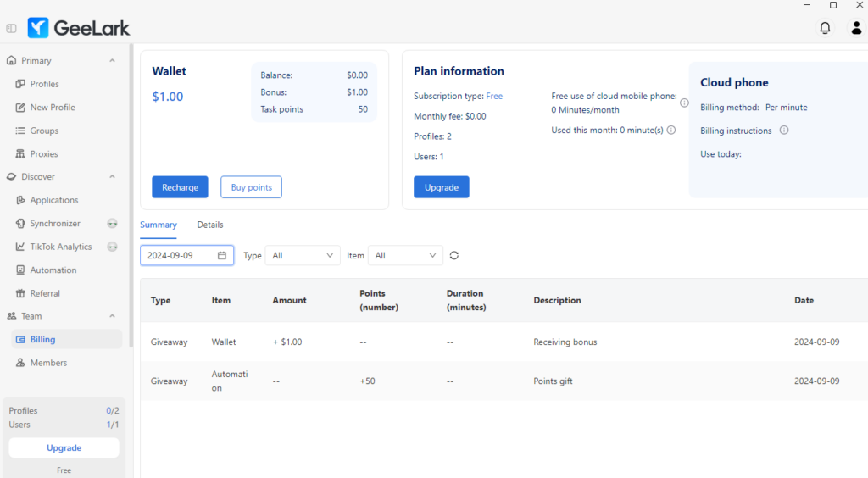The width and height of the screenshot is (868, 478).
Task: Collapse the Team section chevron
Action: pos(113,316)
